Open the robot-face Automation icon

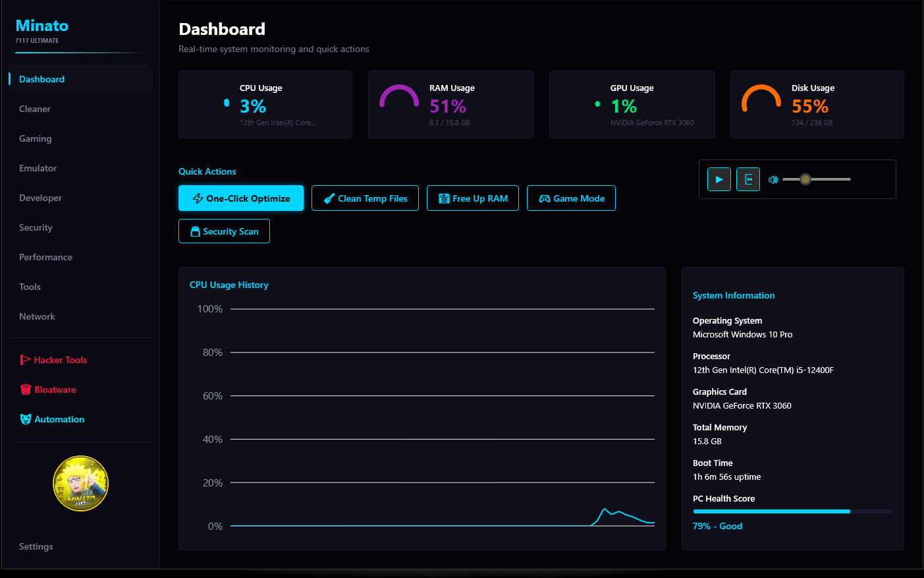pos(26,419)
